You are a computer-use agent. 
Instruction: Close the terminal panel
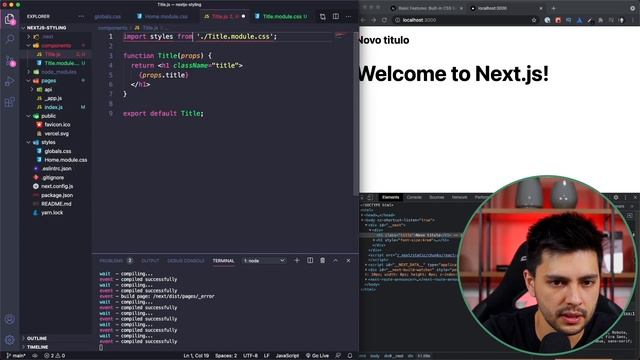click(348, 260)
